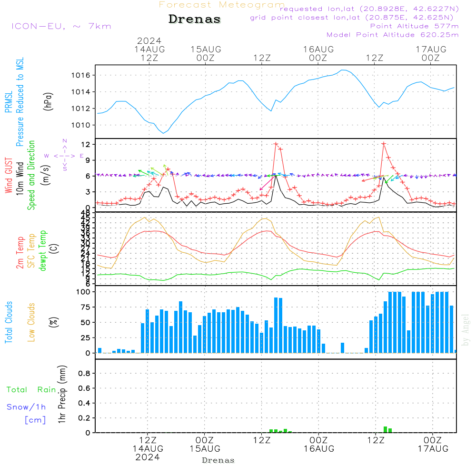The width and height of the screenshot is (476, 476).
Task: Click the bottom axis '00Z 16AUG' label
Action: point(319,445)
